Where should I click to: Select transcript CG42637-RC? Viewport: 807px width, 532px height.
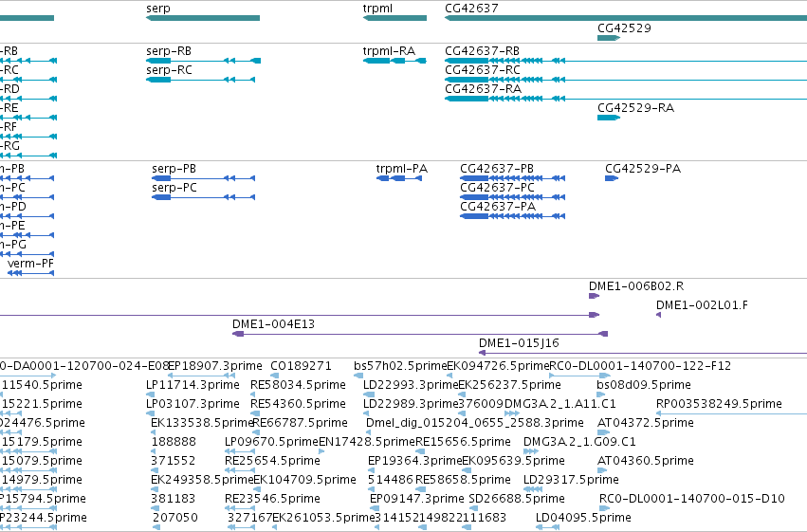coord(626,80)
